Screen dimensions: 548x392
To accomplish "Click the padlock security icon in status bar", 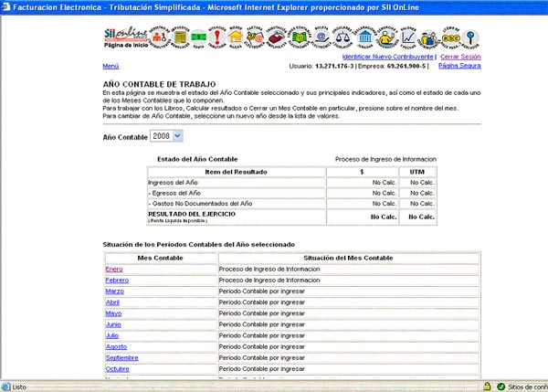I will [x=487, y=387].
